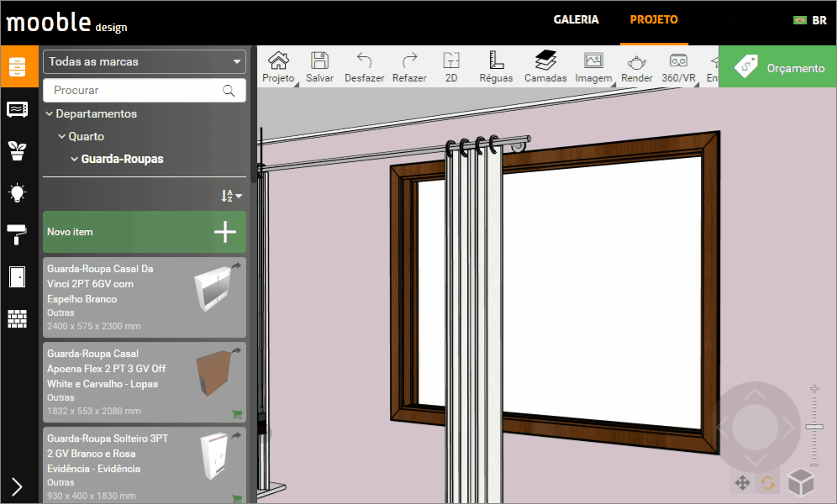The image size is (837, 504).
Task: Click Salvar to save the project
Action: pyautogui.click(x=319, y=66)
